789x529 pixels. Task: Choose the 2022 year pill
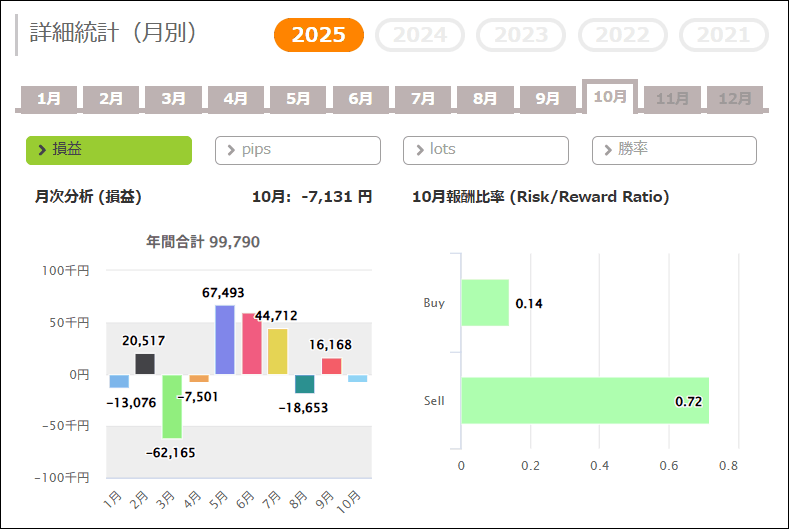pyautogui.click(x=623, y=36)
